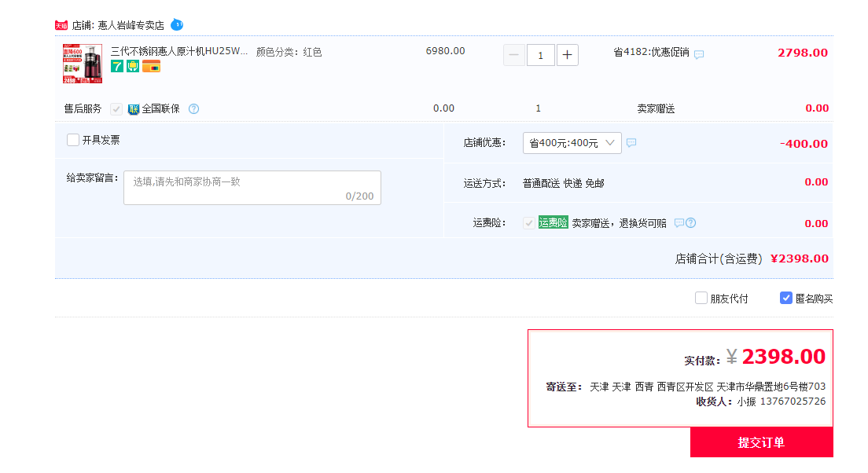Viewport: 868px width, 473px height.
Task: Open comment icon beside store discount dropdown
Action: click(x=631, y=143)
